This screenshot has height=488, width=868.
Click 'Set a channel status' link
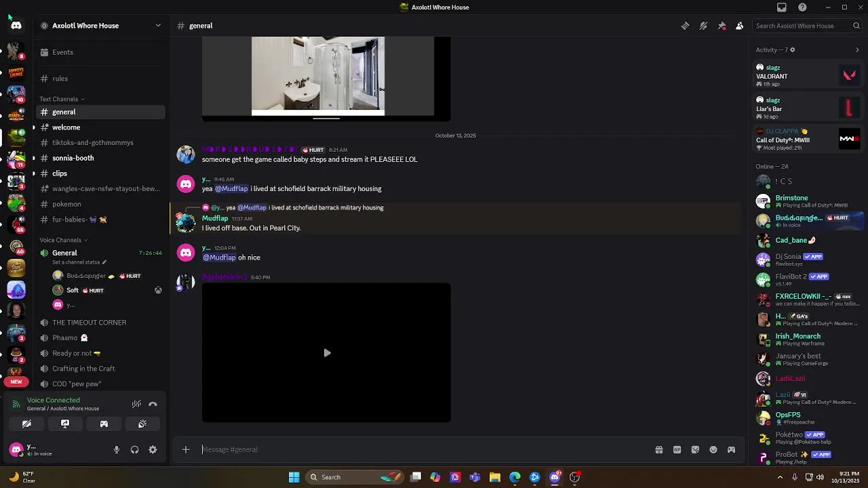click(79, 262)
